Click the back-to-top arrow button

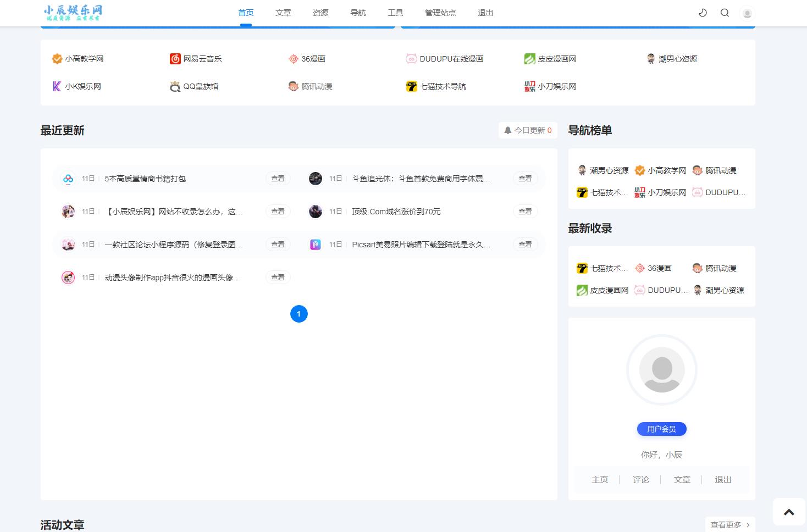tap(788, 511)
